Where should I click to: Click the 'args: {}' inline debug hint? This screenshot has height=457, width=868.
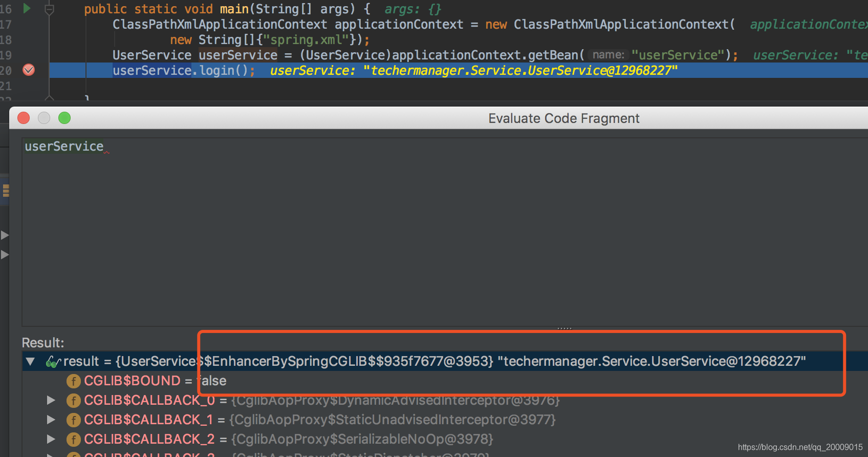(413, 9)
